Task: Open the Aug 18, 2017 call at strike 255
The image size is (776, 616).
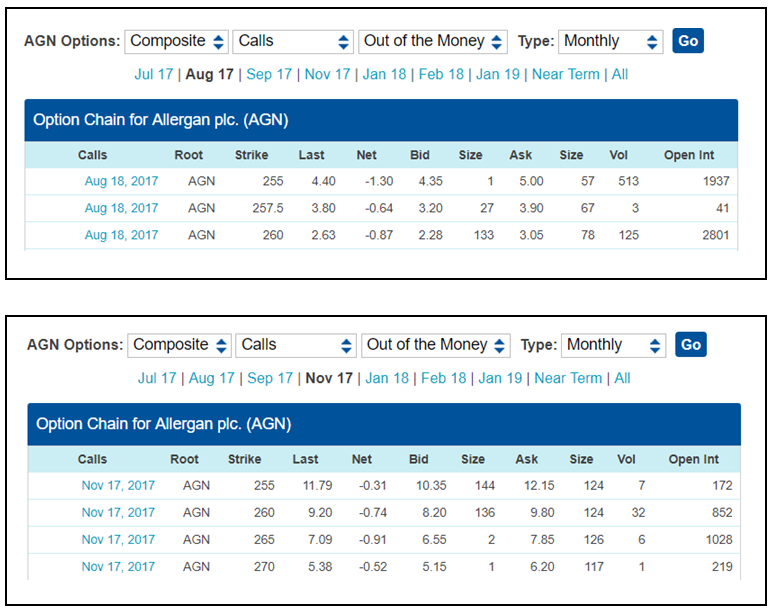Action: tap(121, 181)
